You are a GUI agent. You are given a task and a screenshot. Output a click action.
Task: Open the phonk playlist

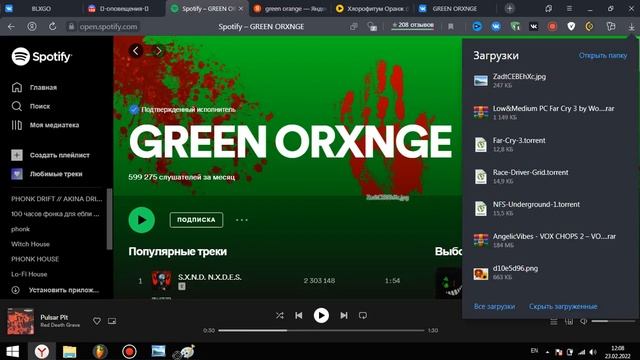point(20,229)
